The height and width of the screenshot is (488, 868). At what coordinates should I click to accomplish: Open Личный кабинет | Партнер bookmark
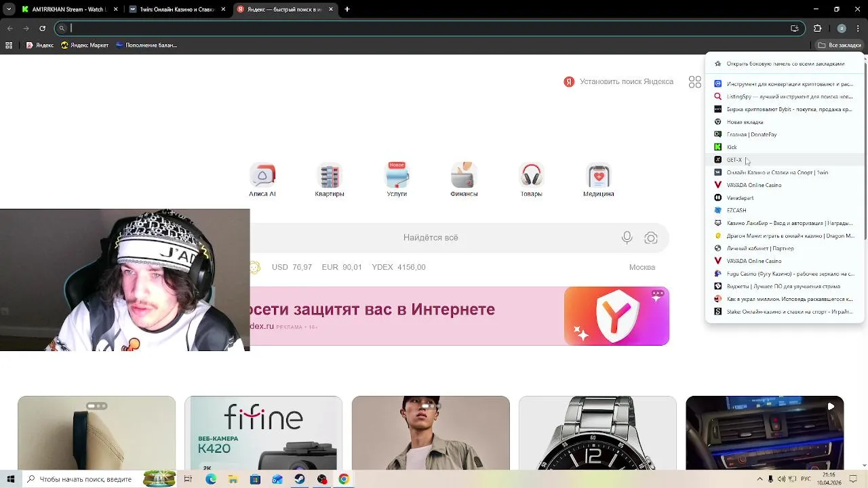[x=785, y=248]
